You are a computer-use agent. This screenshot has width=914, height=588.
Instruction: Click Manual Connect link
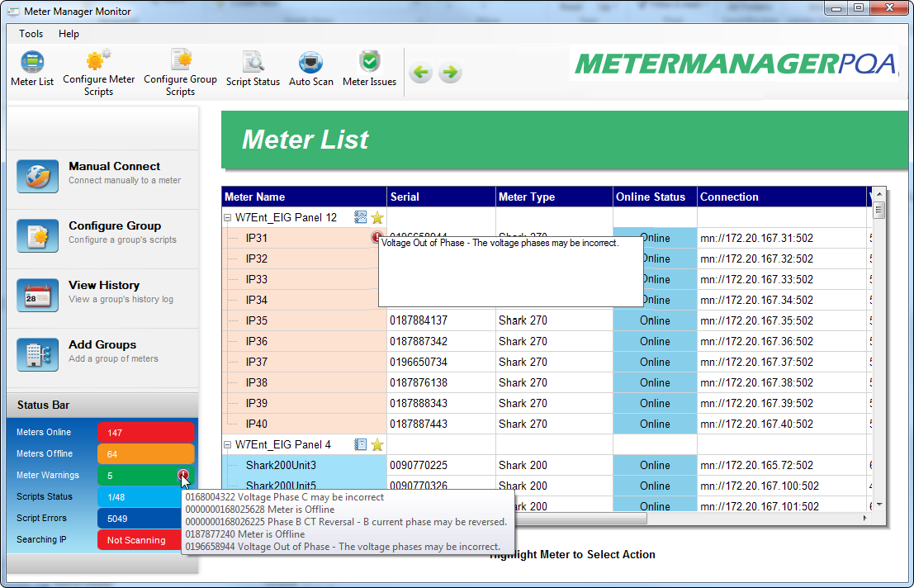pos(114,166)
